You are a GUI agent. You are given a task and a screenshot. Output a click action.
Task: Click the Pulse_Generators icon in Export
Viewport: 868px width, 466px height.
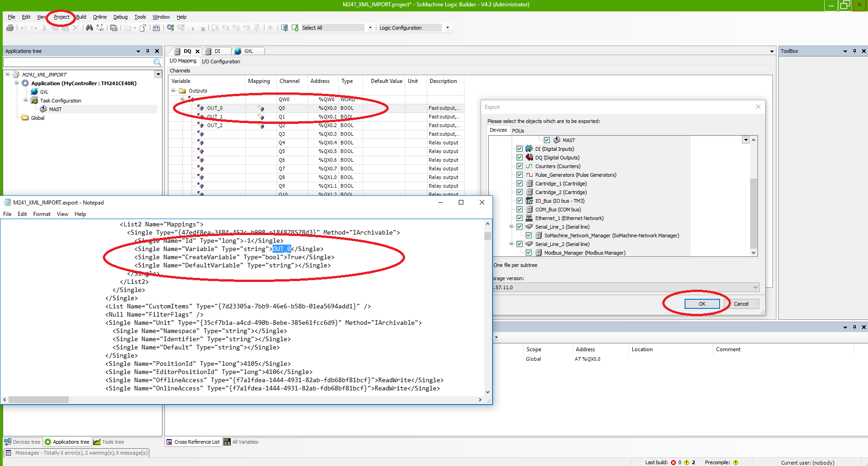pyautogui.click(x=529, y=175)
